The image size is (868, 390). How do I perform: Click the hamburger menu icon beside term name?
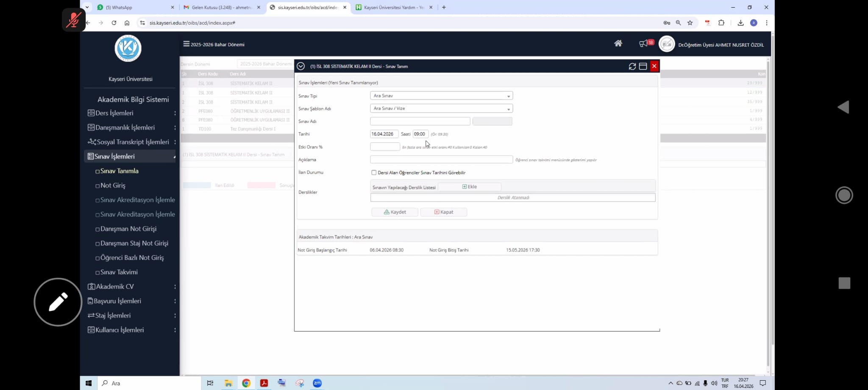[x=186, y=44]
